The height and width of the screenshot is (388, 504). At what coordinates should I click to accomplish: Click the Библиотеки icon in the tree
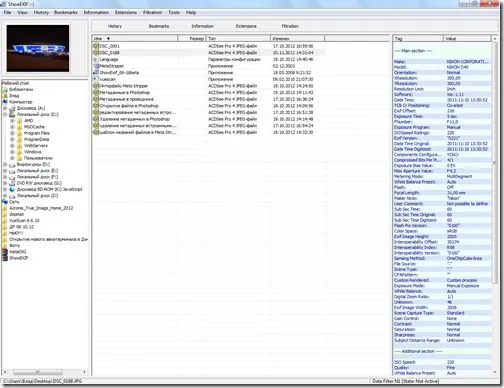tap(5, 89)
